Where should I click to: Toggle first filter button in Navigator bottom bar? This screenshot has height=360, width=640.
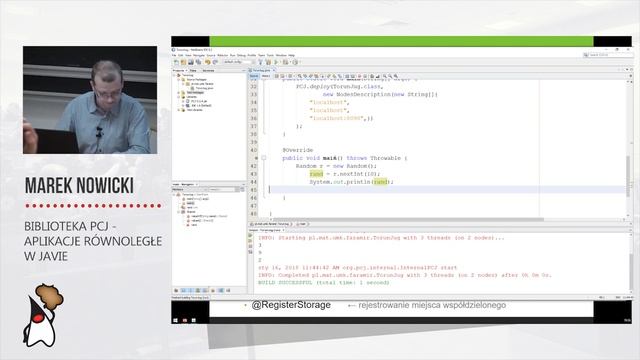point(176,290)
